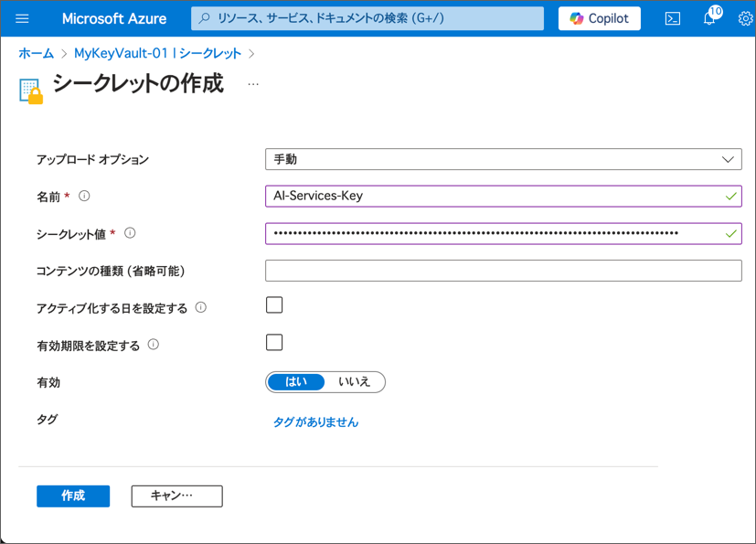Image resolution: width=756 pixels, height=544 pixels.
Task: Return to MyKeyVault-01 シークレット breadcrumb
Action: (x=157, y=53)
